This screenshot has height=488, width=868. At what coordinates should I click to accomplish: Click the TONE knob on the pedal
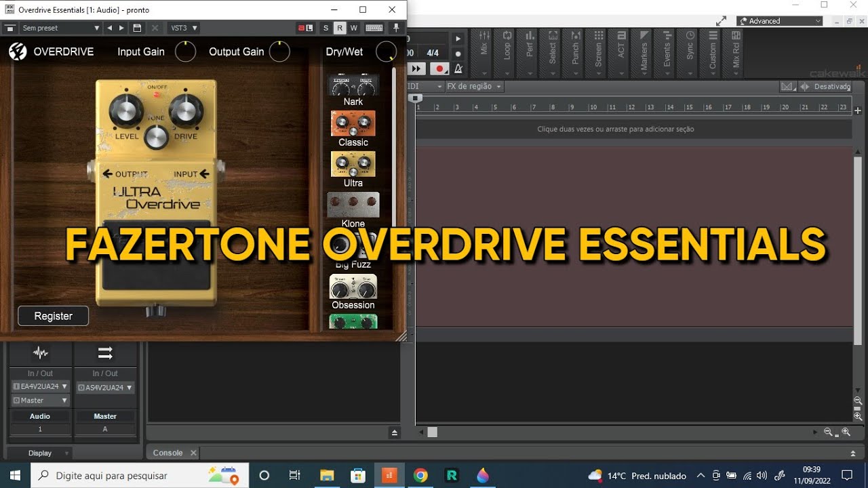tap(156, 138)
